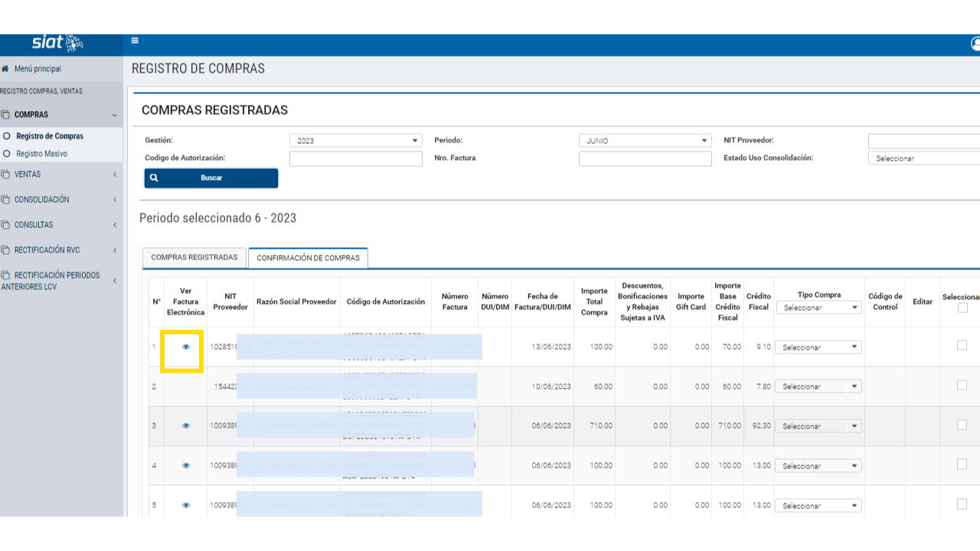This screenshot has height=551, width=980.
Task: View electronic invoice for row 5
Action: coord(185,505)
